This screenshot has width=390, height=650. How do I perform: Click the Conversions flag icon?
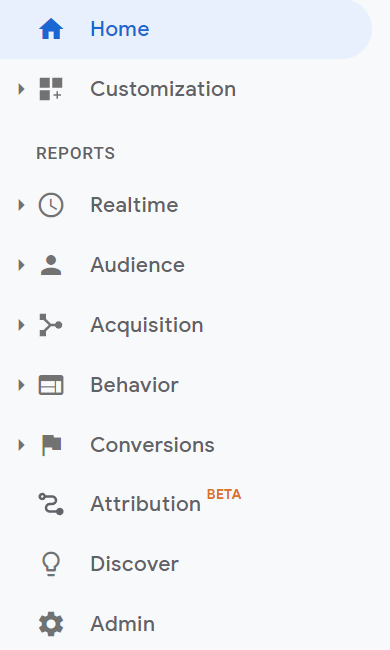point(51,445)
